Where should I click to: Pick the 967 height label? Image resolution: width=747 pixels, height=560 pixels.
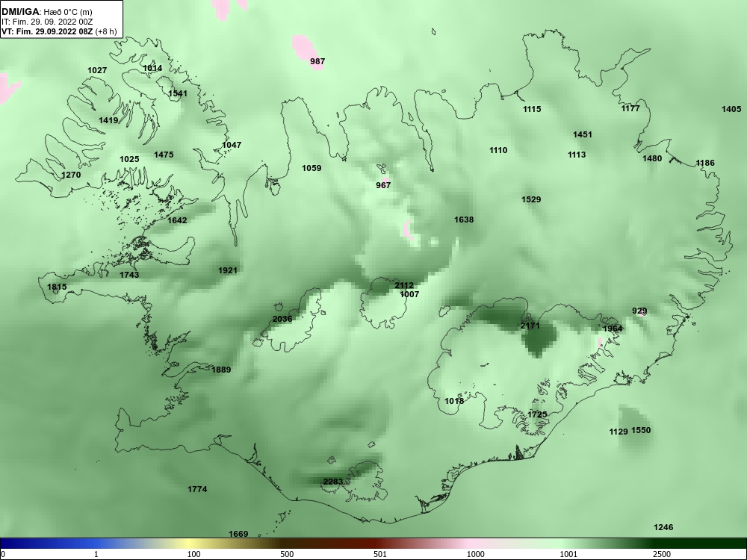pos(383,185)
